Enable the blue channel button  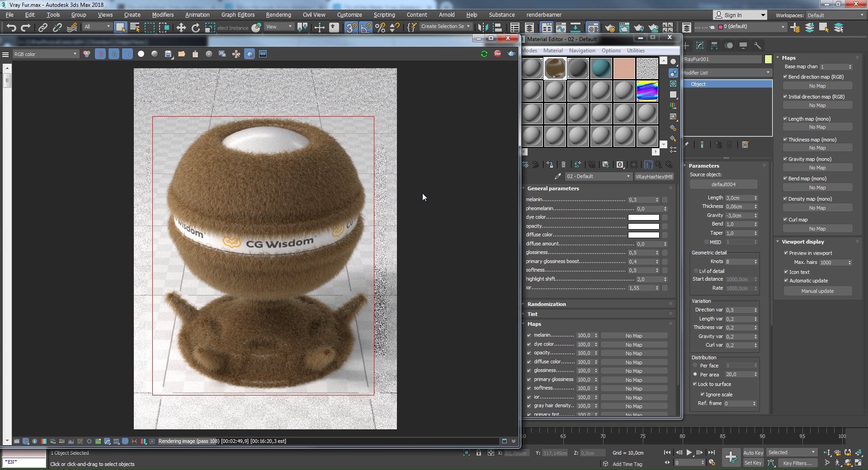127,54
